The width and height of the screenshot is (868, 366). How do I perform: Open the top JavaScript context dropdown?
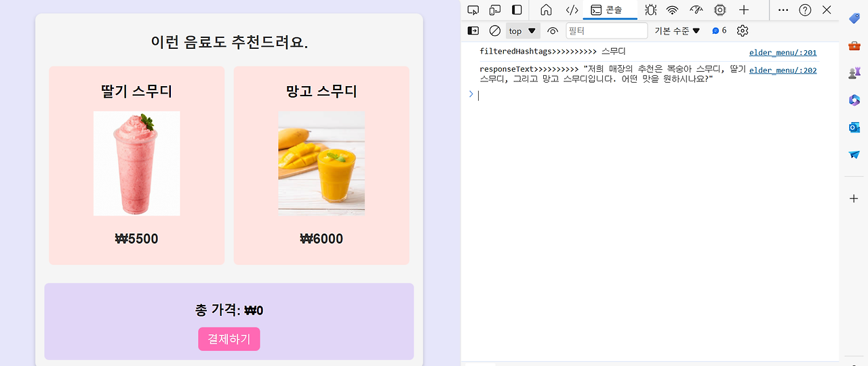523,30
